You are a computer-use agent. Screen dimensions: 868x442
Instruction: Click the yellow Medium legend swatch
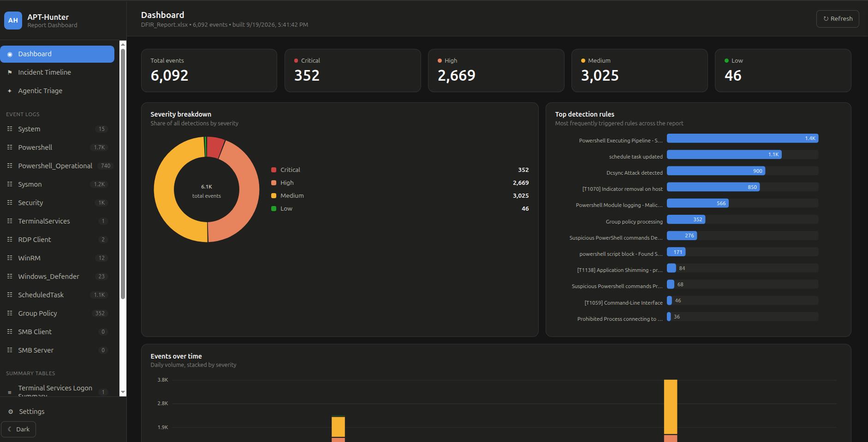[x=273, y=196]
